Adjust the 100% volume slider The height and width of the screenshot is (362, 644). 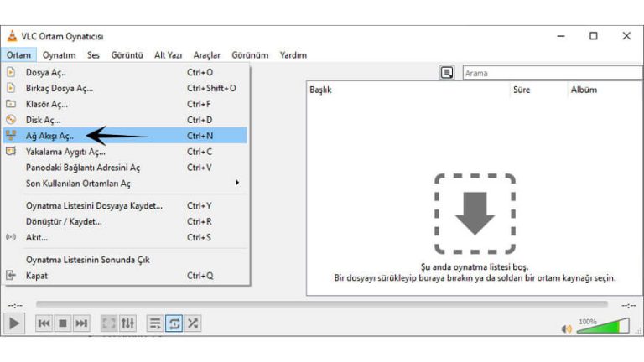tap(603, 326)
